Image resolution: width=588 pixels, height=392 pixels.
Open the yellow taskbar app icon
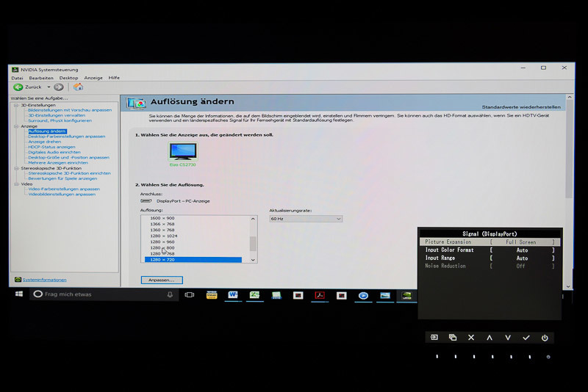click(212, 295)
